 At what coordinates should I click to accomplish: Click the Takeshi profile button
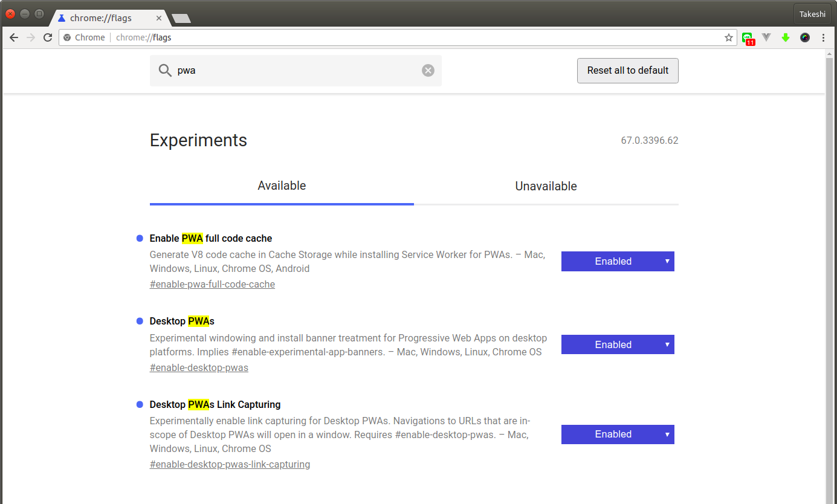click(812, 14)
